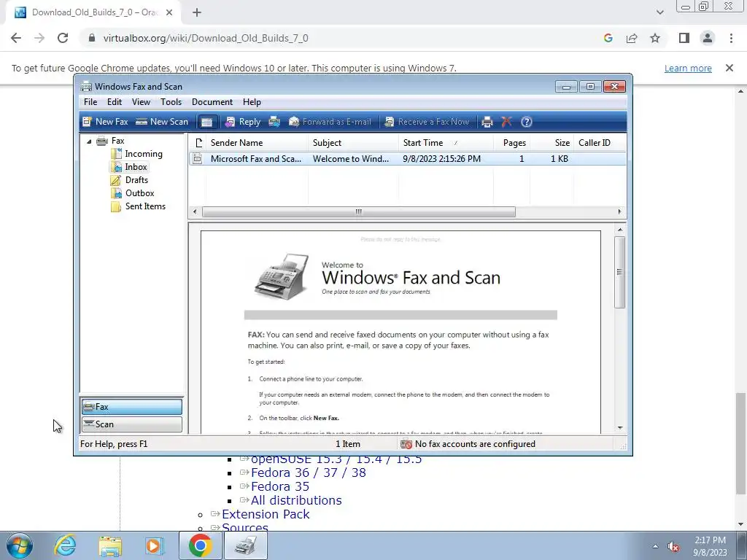This screenshot has width=747, height=560.
Task: Click preview pane scroll down arrow
Action: click(x=620, y=427)
